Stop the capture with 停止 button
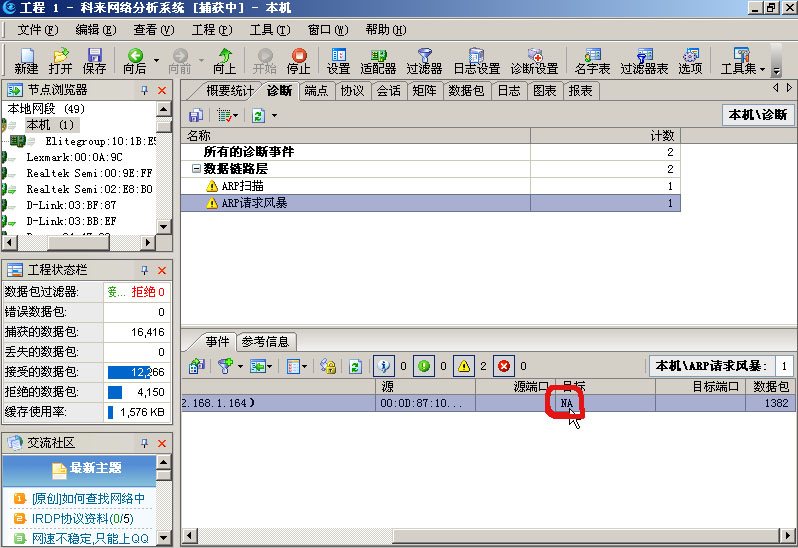Screen dimensions: 798x548 298,61
